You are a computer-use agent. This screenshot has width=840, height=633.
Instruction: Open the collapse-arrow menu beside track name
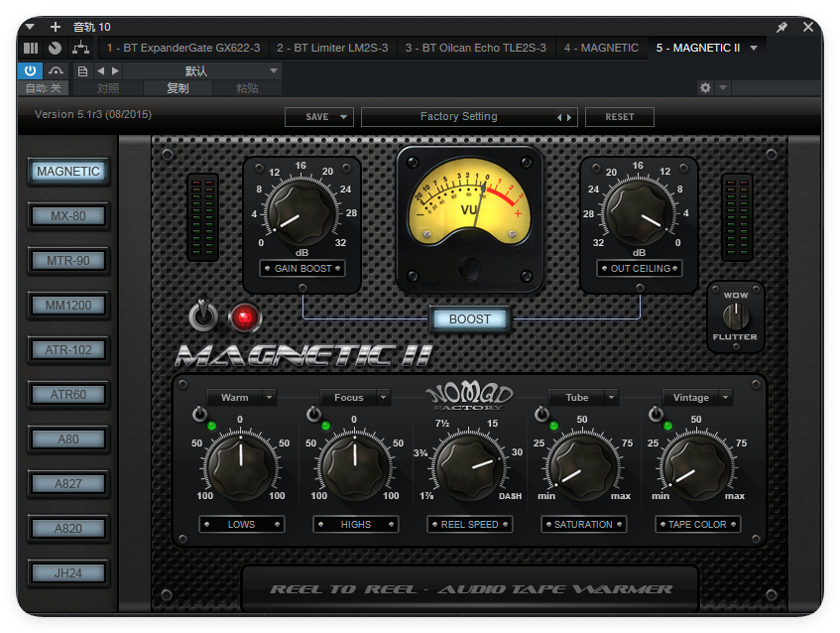[30, 26]
